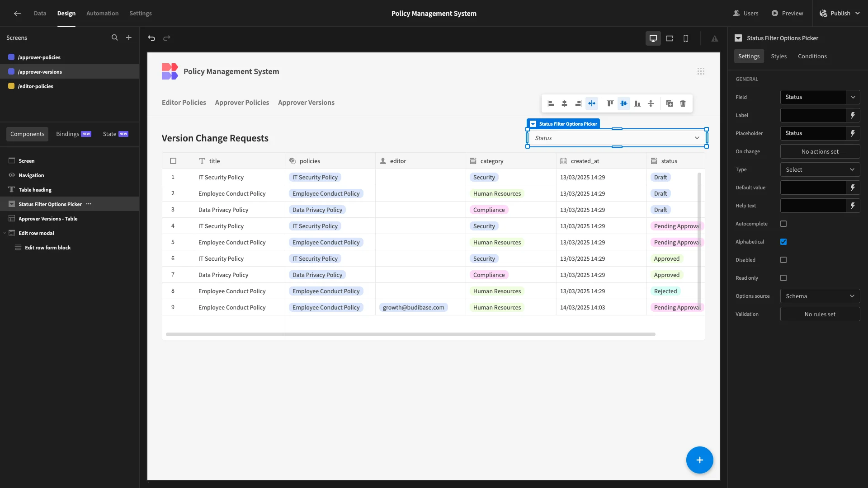868x488 pixels.
Task: Open the Automation top tab
Action: [102, 13]
